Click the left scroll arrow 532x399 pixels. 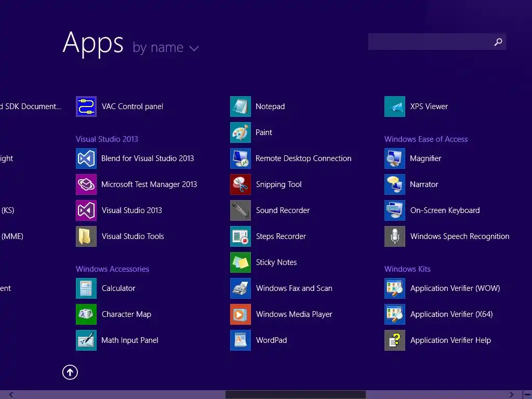point(11,395)
